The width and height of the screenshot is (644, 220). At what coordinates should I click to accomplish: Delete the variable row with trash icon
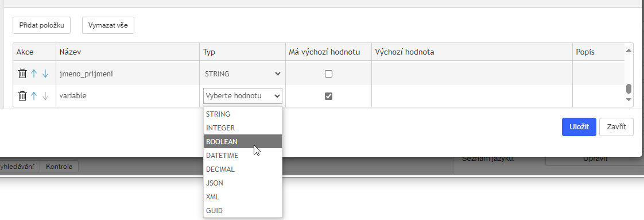point(22,96)
